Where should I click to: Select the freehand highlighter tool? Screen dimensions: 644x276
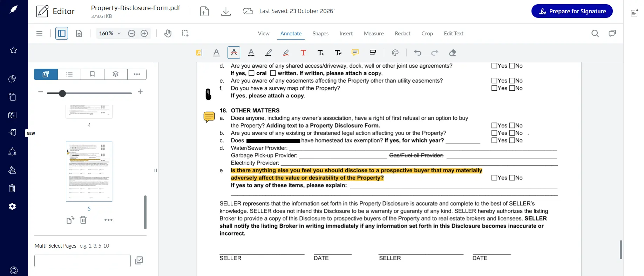point(286,53)
